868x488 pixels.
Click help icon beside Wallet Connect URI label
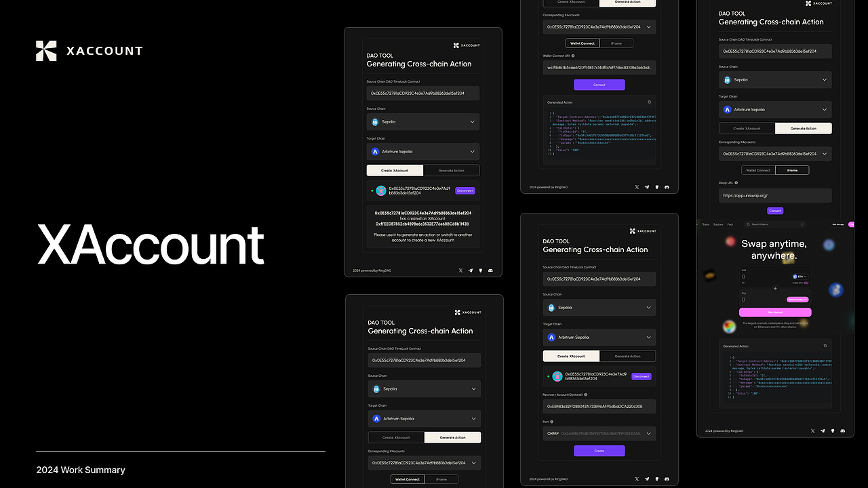tap(573, 56)
